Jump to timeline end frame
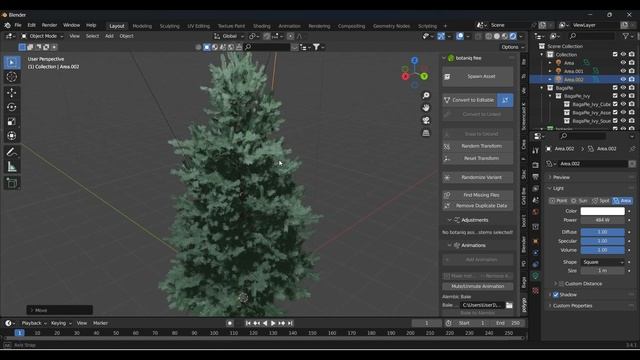The width and height of the screenshot is (640, 360). click(x=290, y=323)
